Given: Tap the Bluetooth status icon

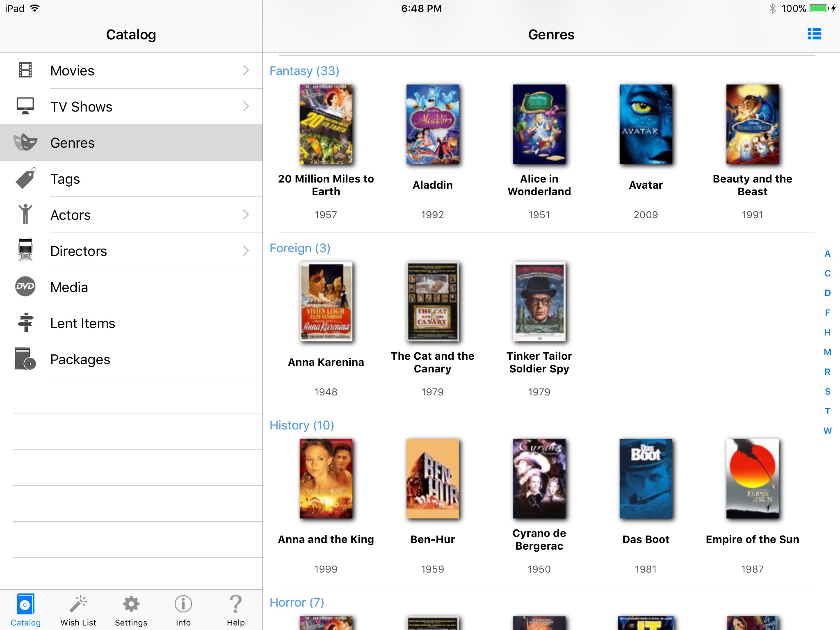Looking at the screenshot, I should [x=772, y=8].
